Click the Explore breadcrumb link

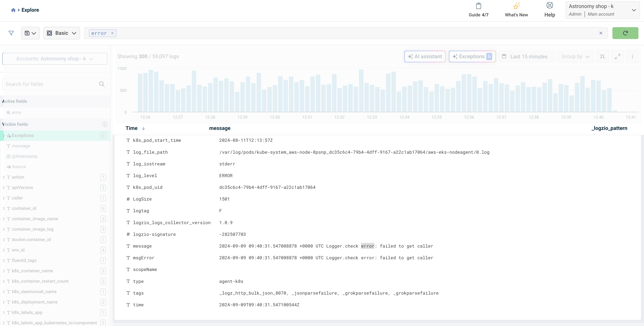point(30,10)
